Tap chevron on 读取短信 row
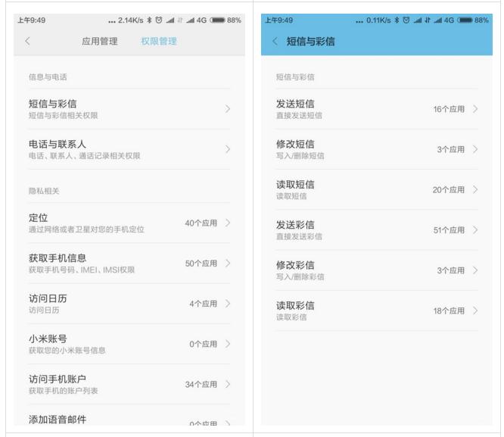Screen dimensions: 504x437 coord(475,189)
